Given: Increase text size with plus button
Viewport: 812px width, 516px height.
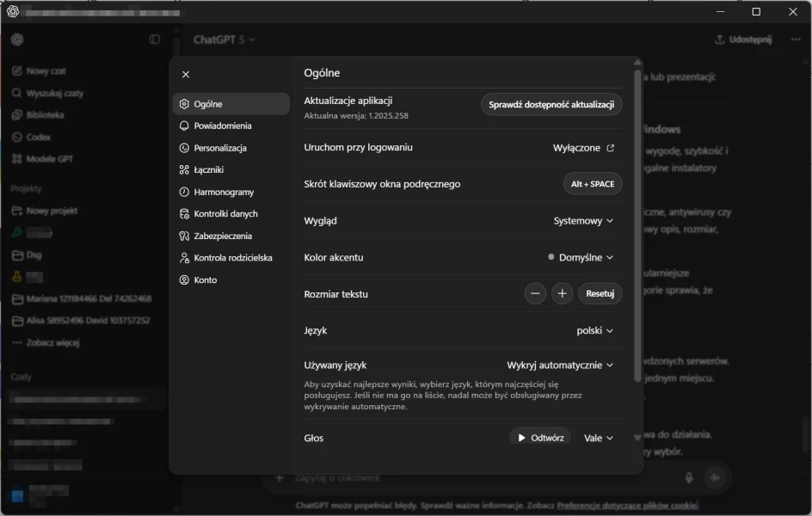Looking at the screenshot, I should (x=563, y=294).
